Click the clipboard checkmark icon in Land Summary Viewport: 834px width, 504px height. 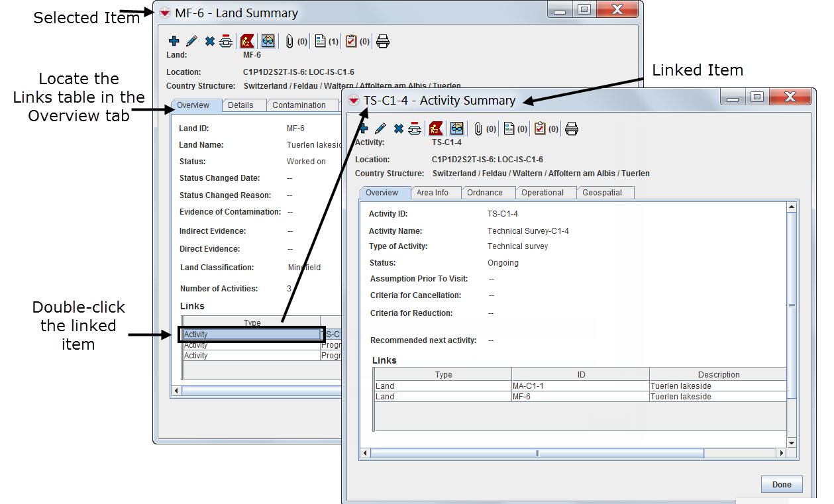tap(351, 41)
